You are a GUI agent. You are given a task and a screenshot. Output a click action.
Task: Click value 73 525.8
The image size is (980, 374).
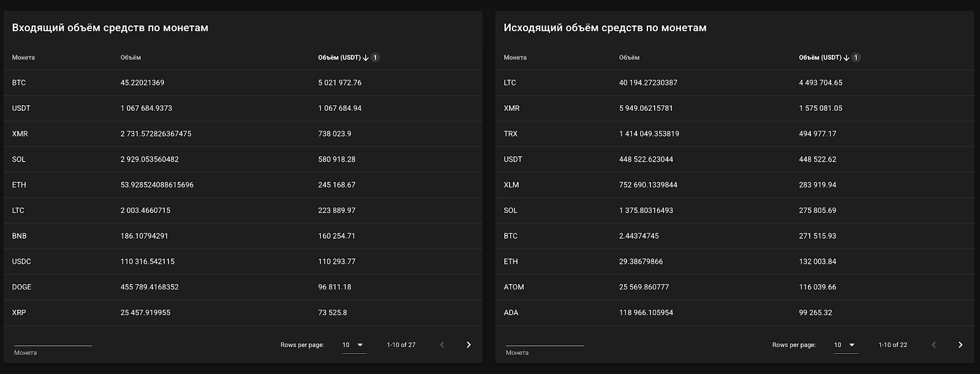pyautogui.click(x=333, y=313)
